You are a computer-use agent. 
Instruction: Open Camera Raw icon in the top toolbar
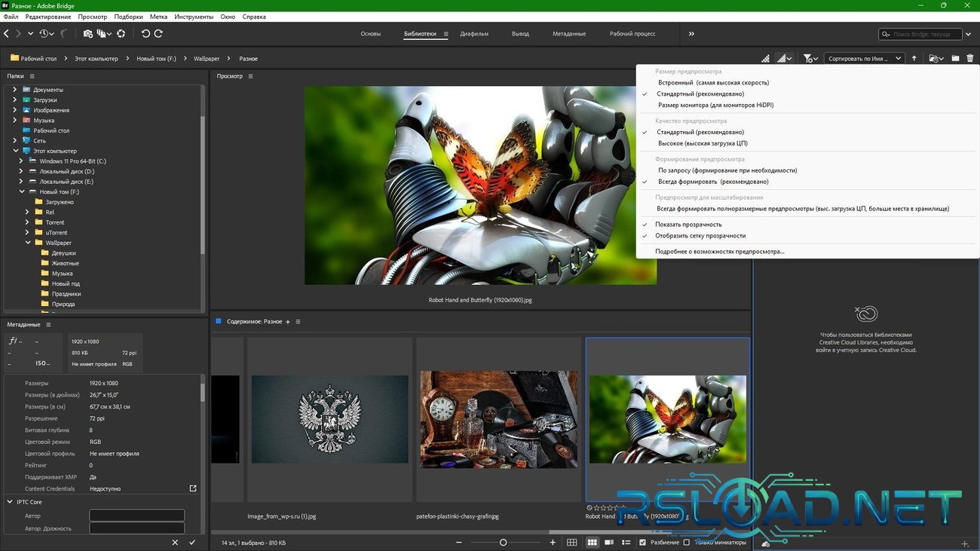[x=121, y=34]
